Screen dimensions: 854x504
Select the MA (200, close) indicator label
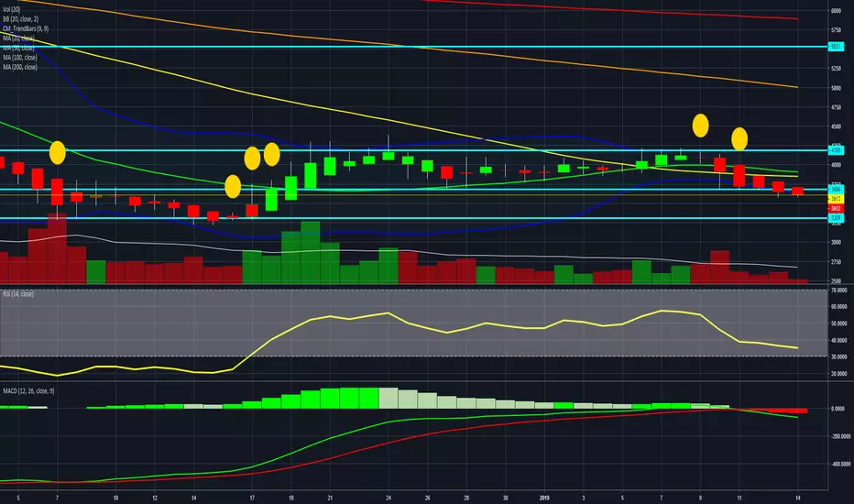[20, 67]
